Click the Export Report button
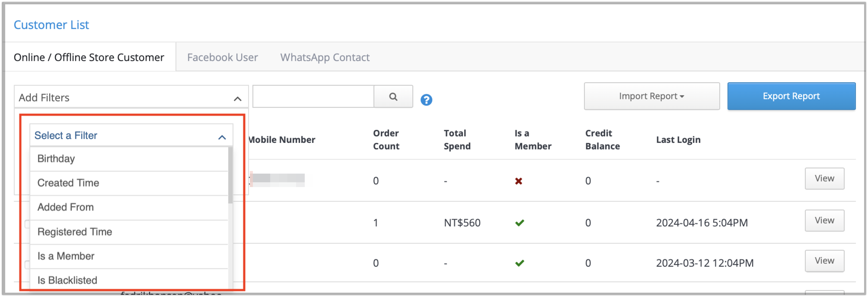868x297 pixels. tap(791, 96)
